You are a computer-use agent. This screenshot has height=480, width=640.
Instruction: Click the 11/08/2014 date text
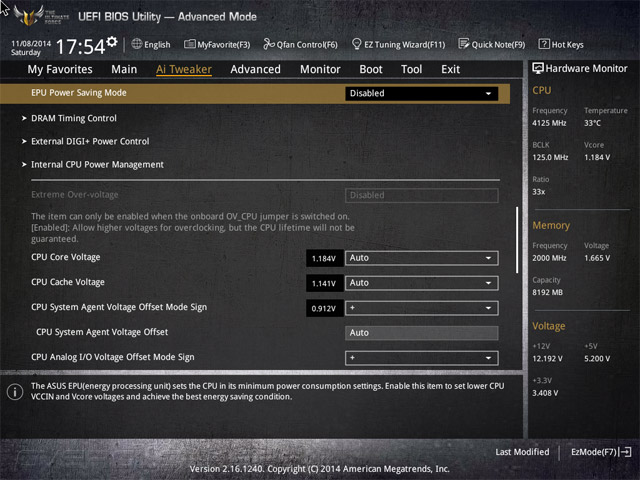pyautogui.click(x=31, y=43)
